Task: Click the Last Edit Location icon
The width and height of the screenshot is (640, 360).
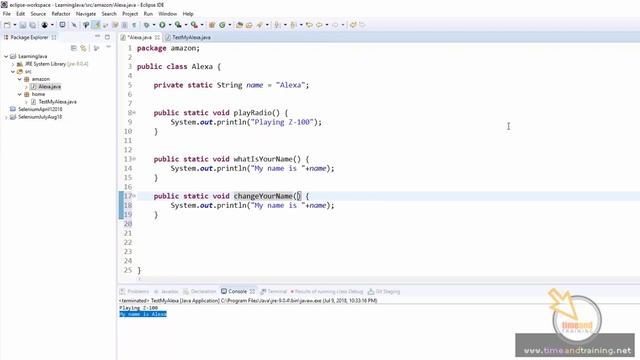Action: [x=309, y=25]
